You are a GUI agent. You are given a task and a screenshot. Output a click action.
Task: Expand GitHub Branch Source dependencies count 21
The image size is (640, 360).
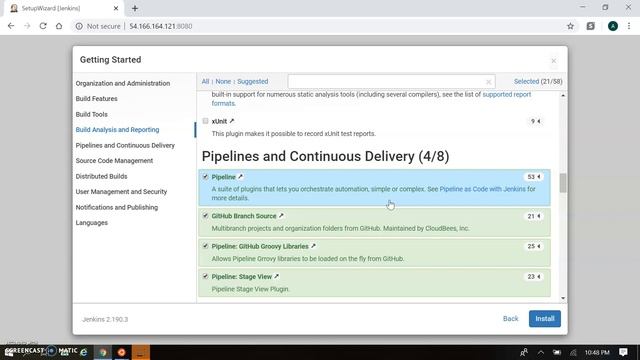coord(533,216)
